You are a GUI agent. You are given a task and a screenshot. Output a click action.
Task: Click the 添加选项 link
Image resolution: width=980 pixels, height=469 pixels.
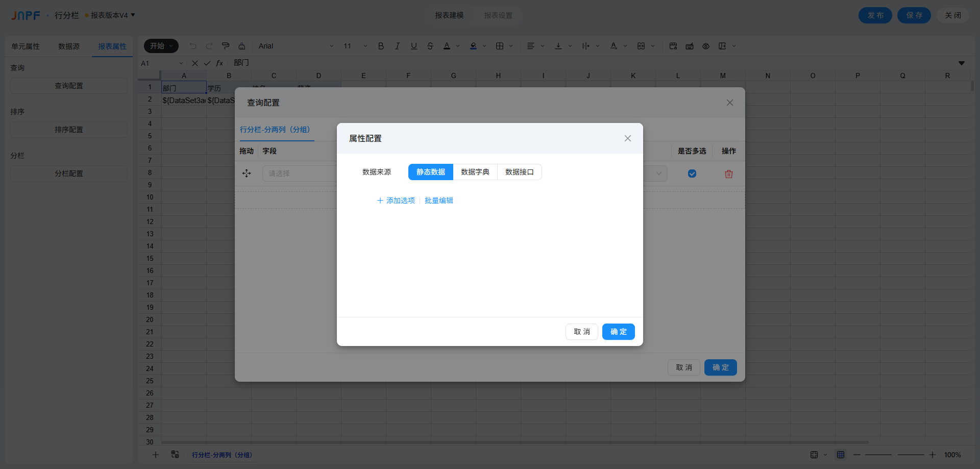click(x=396, y=201)
